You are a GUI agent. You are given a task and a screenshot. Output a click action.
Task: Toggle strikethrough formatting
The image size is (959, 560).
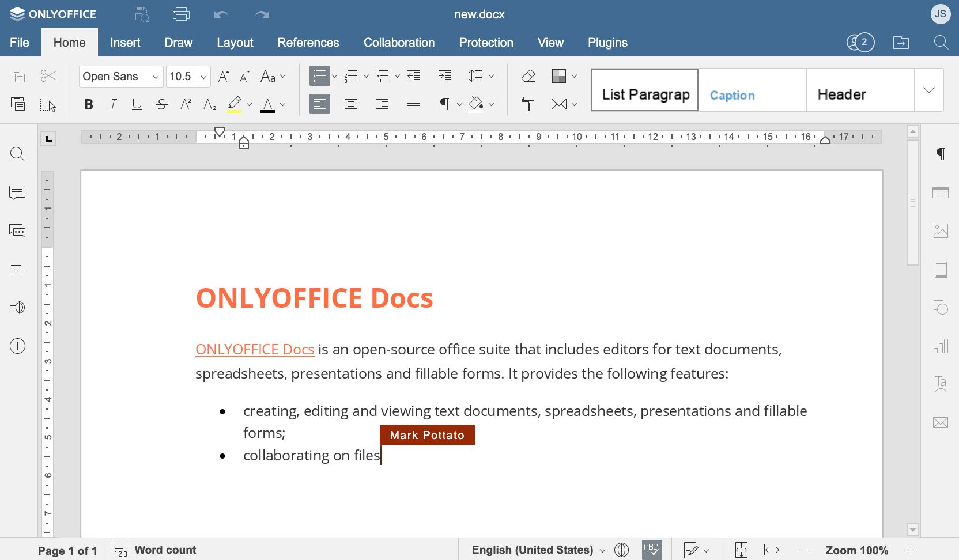(161, 104)
